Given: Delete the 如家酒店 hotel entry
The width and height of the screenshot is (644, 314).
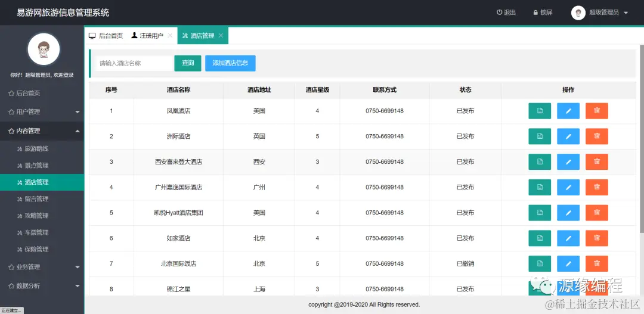Looking at the screenshot, I should point(596,238).
